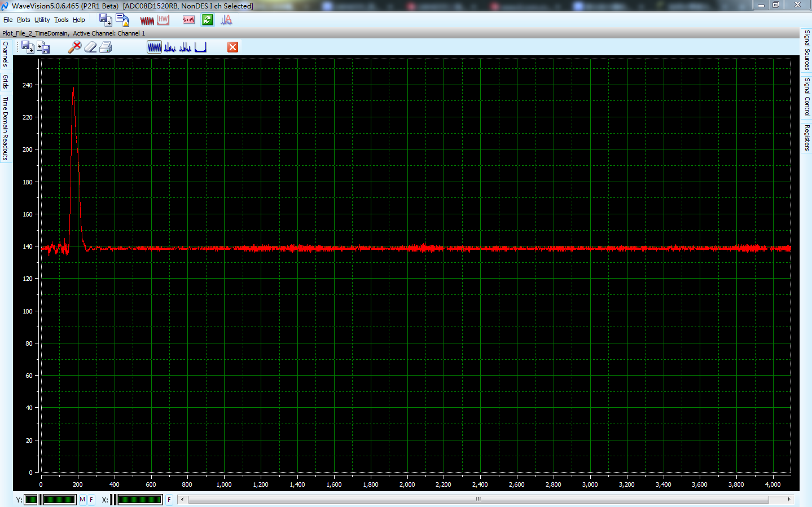Click the X-axis F button

[169, 500]
